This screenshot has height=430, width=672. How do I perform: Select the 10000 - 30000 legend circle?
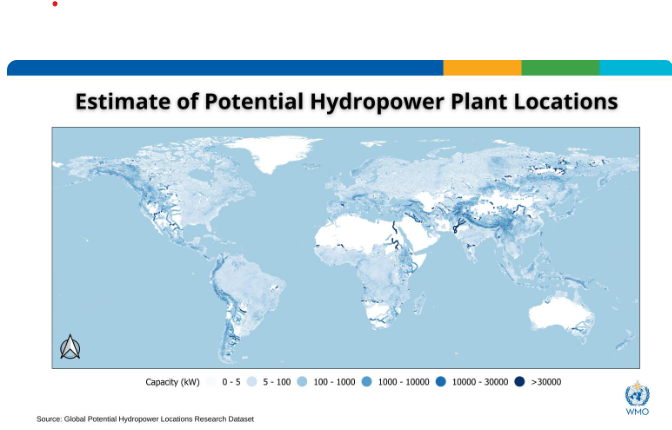coord(440,382)
